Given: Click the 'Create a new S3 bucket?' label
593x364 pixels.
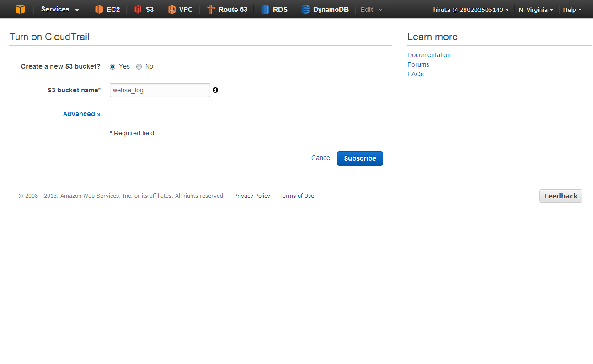Looking at the screenshot, I should pyautogui.click(x=61, y=66).
